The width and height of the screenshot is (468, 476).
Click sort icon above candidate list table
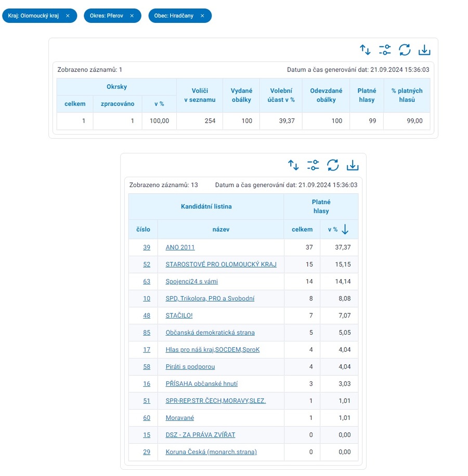(293, 165)
